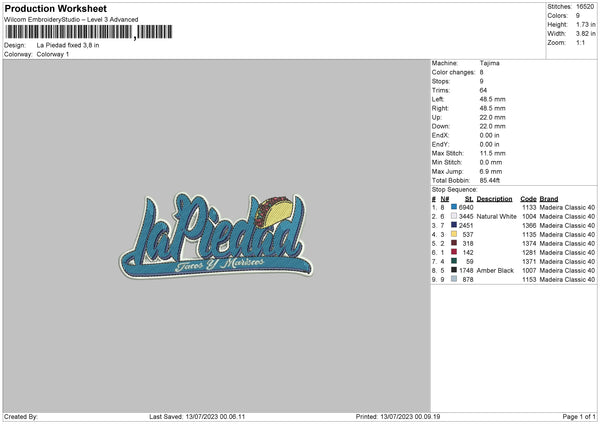
Task: Click the Width value '3.82 in'
Action: point(585,34)
